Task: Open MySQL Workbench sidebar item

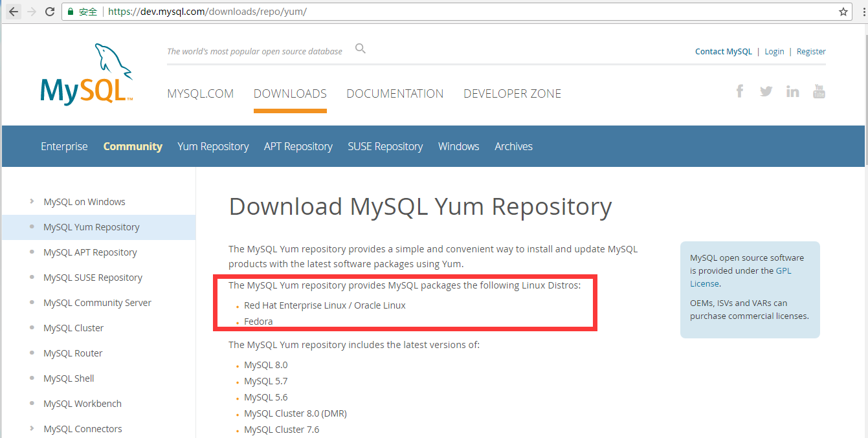Action: coord(82,404)
